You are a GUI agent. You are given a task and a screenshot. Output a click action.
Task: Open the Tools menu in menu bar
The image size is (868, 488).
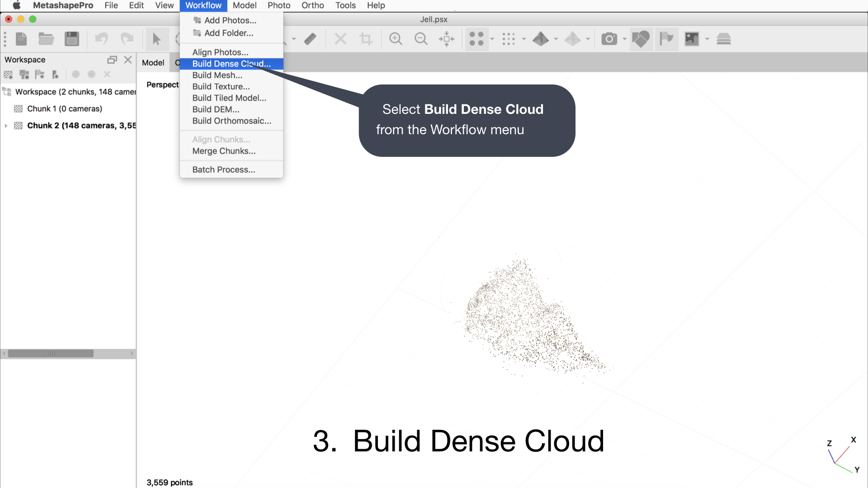pos(345,5)
